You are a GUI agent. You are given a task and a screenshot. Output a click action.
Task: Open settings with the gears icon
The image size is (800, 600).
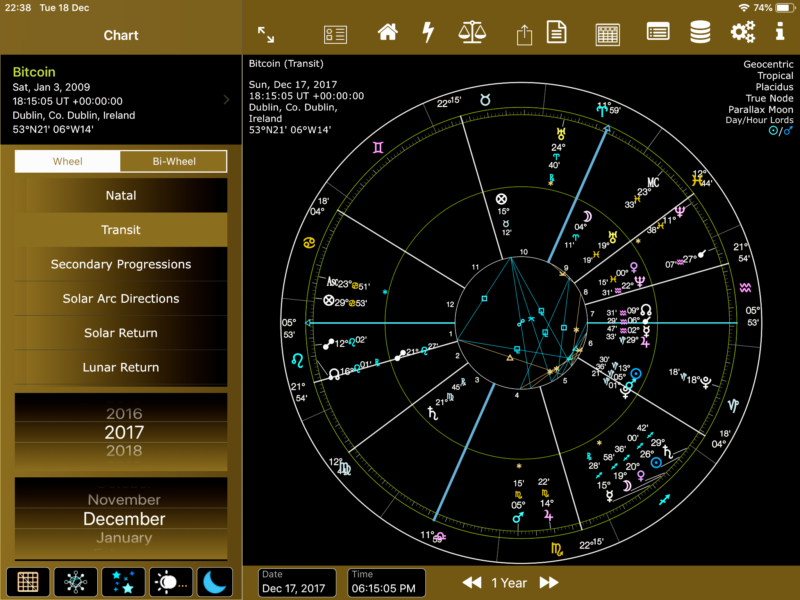(743, 32)
